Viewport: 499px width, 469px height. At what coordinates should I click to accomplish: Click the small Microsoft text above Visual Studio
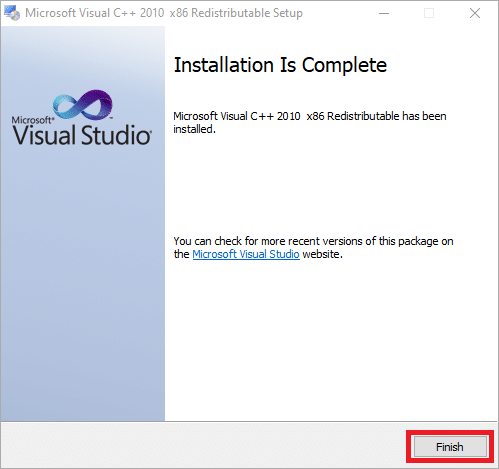click(32, 120)
